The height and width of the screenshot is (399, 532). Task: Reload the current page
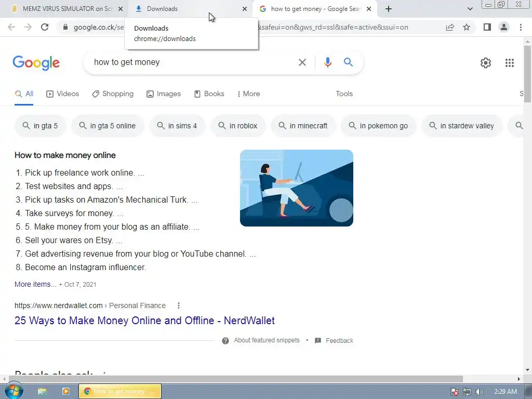(45, 27)
